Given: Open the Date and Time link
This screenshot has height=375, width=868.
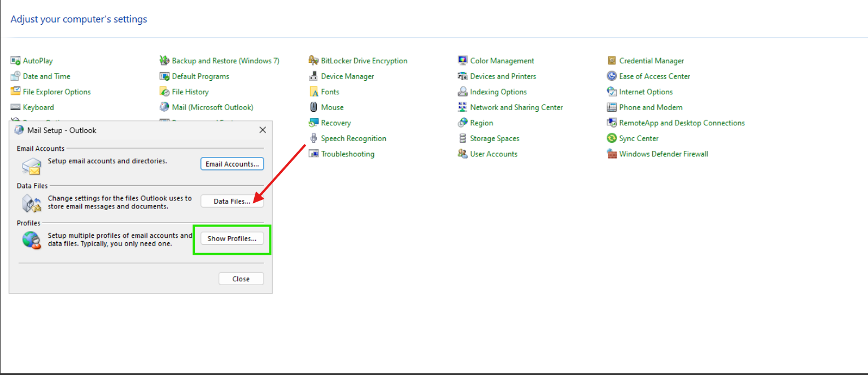Looking at the screenshot, I should (x=47, y=76).
